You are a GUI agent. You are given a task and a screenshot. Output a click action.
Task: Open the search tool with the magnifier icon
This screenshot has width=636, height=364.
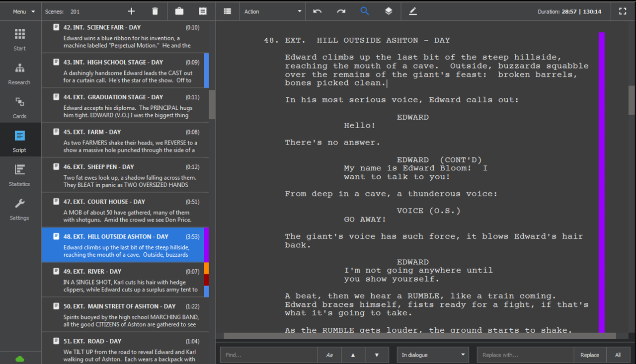click(x=364, y=10)
